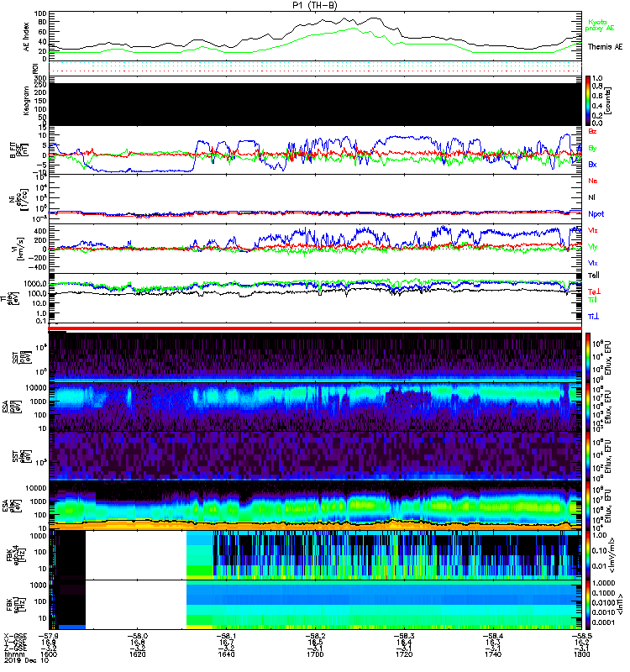Click the green Viy legend label
630x672 pixels.
pos(593,247)
